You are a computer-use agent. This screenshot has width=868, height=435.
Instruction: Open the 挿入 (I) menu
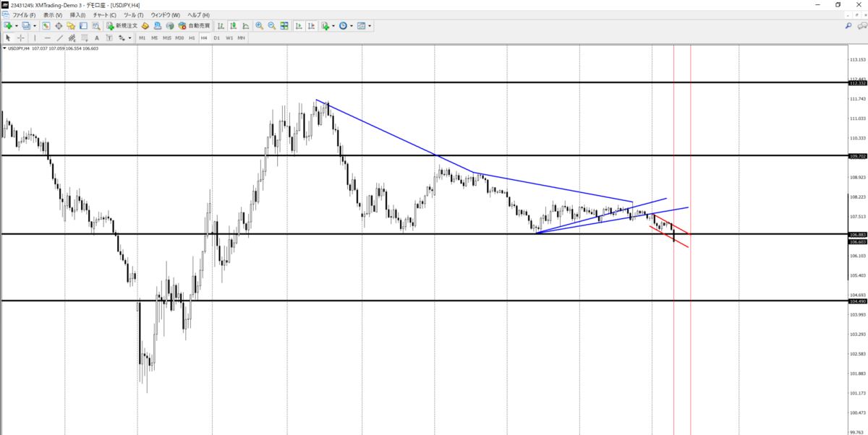click(x=77, y=14)
